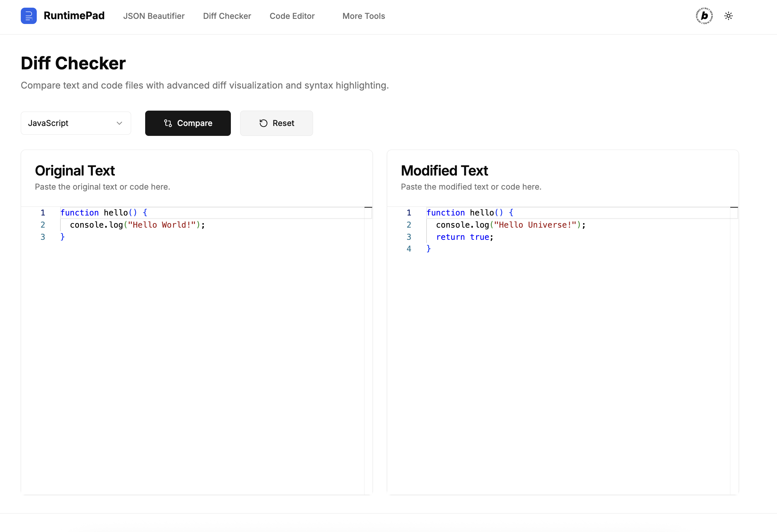Click the Reset button's rotate arrow icon

(x=263, y=123)
